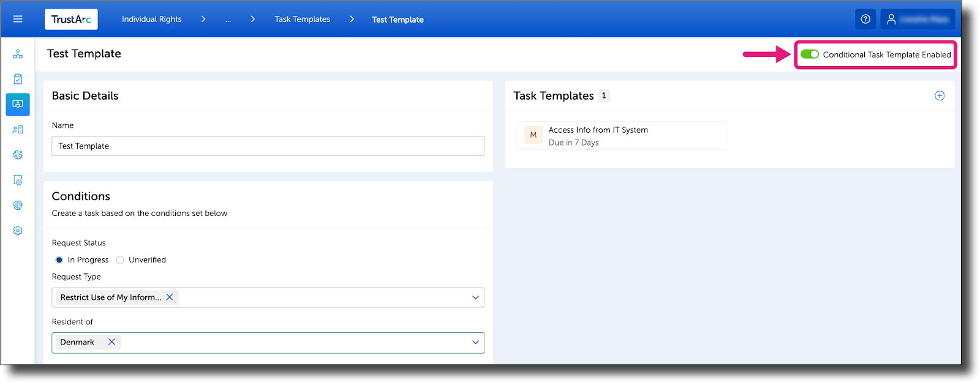Open the AI brain sidebar icon

[x=18, y=205]
